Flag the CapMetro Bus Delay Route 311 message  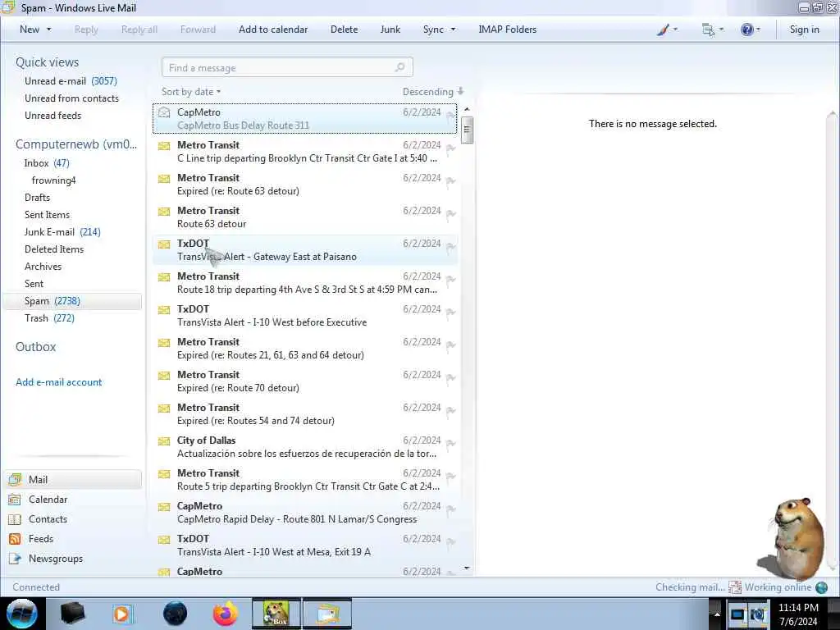click(450, 116)
